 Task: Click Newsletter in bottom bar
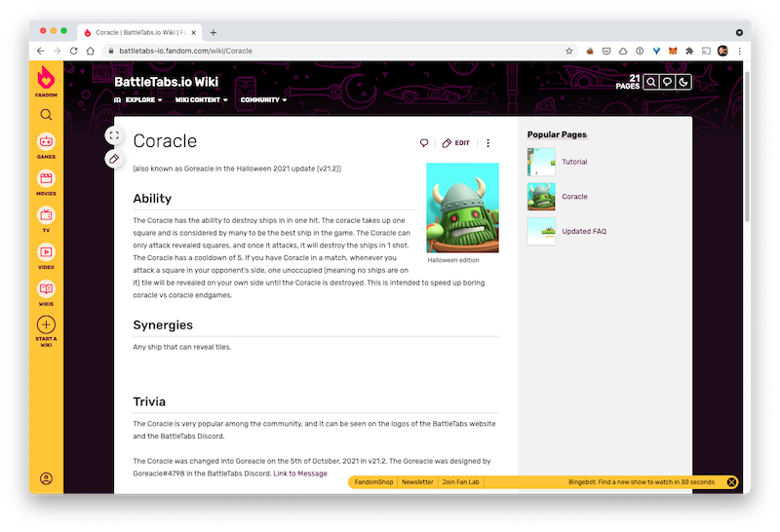coord(417,482)
